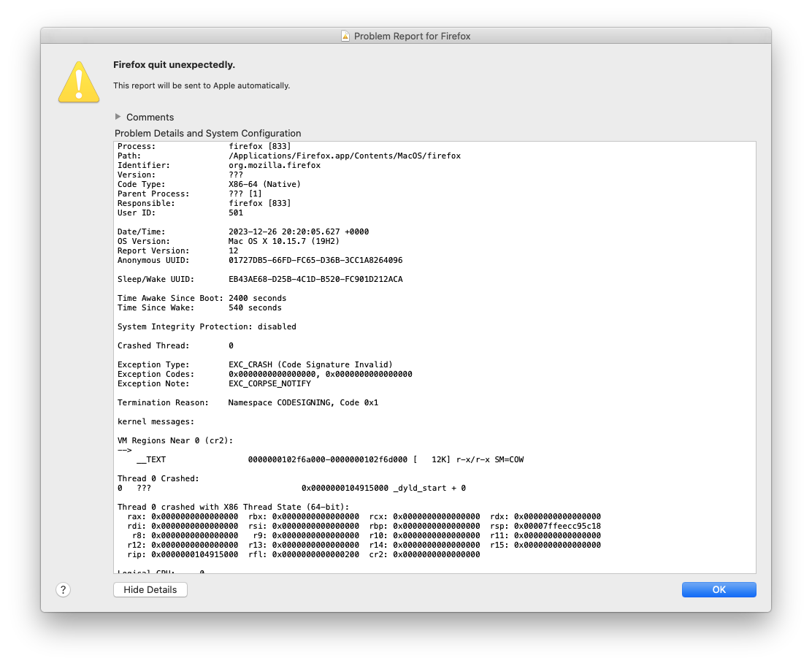This screenshot has width=812, height=666.
Task: Click '_dyld_start + 0' stack frame
Action: point(429,489)
